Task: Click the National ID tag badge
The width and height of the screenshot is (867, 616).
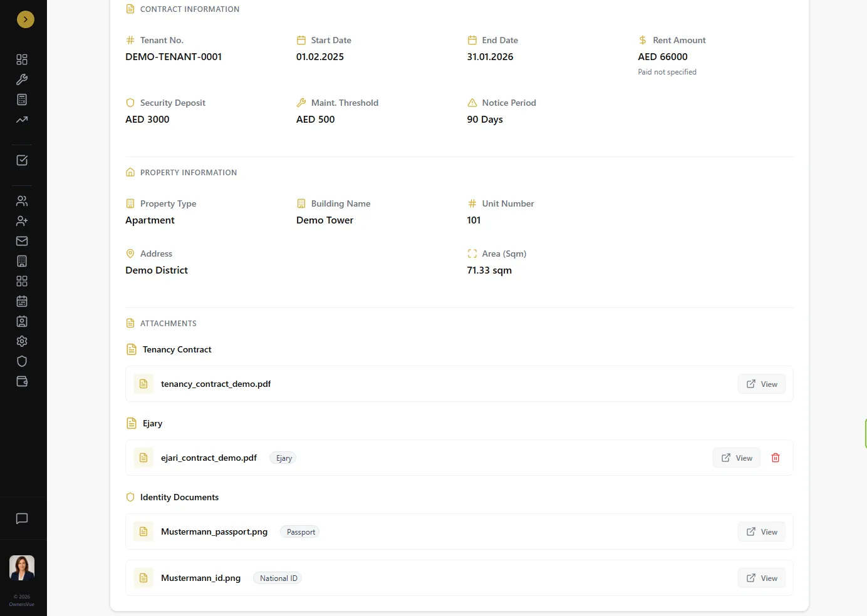Action: (278, 578)
